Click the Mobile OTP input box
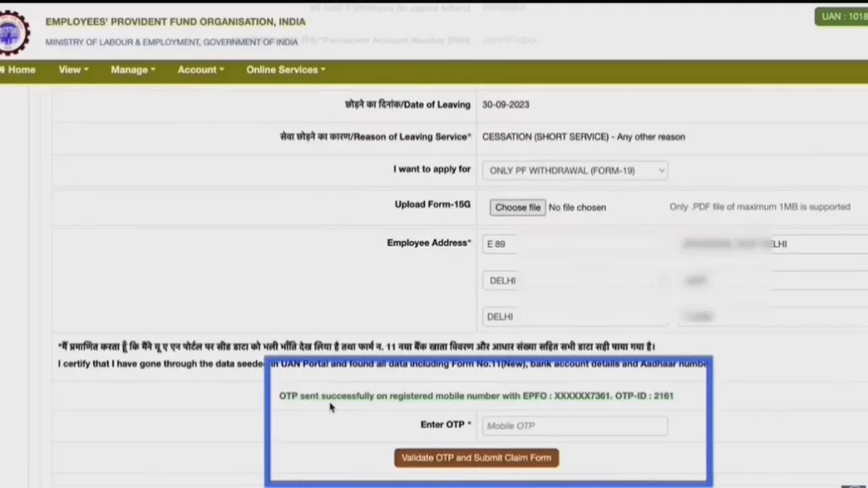Viewport: 868px width, 488px height. [574, 425]
